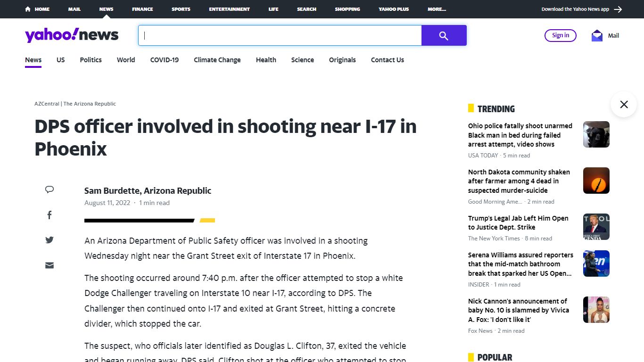
Task: Open Nick Cannon story thumbnail
Action: 596,310
